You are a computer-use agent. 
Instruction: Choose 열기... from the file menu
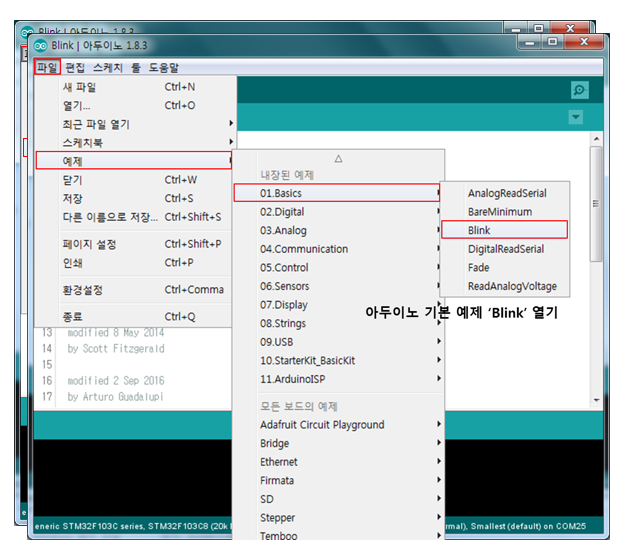(134, 105)
